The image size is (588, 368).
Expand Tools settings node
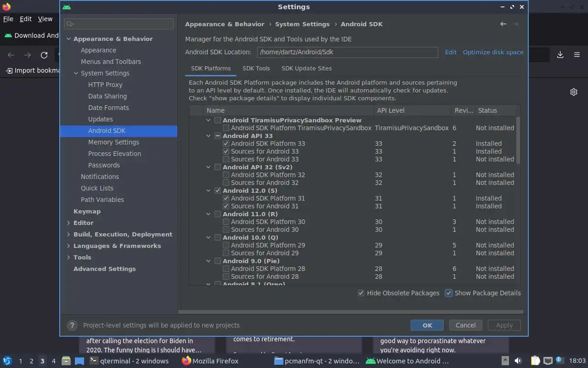click(68, 257)
